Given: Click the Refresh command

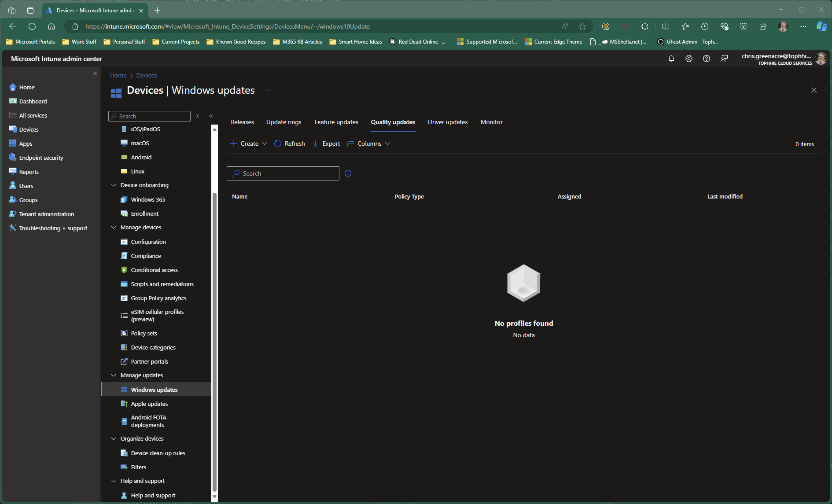Looking at the screenshot, I should pos(290,143).
